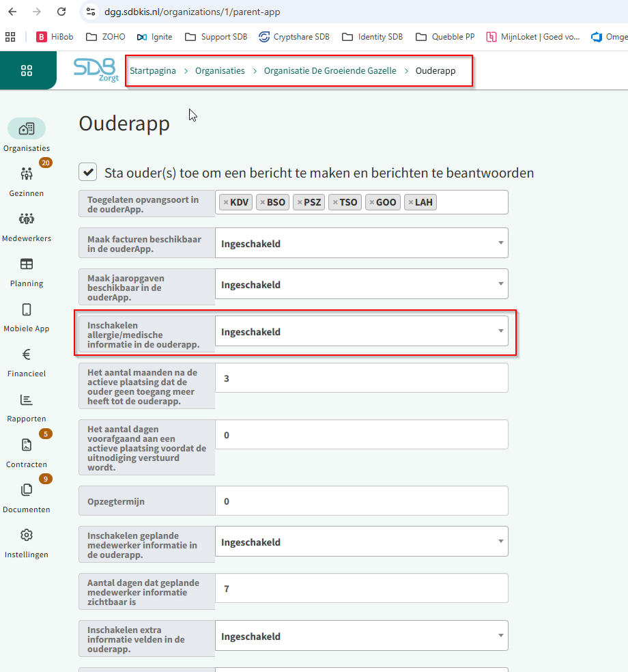Reload the page with the refresh icon
Image resolution: width=628 pixels, height=672 pixels.
[x=61, y=12]
